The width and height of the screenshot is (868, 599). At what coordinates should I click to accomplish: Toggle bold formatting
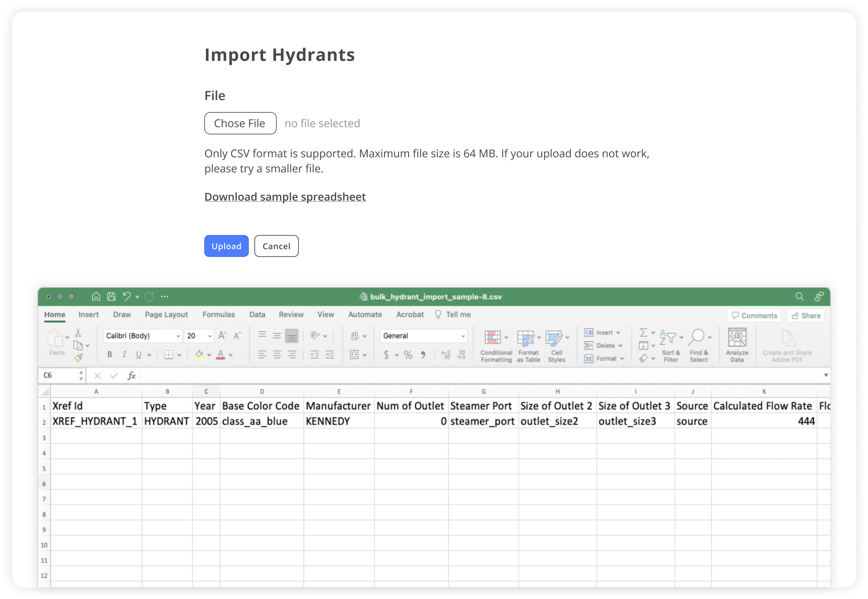click(109, 354)
